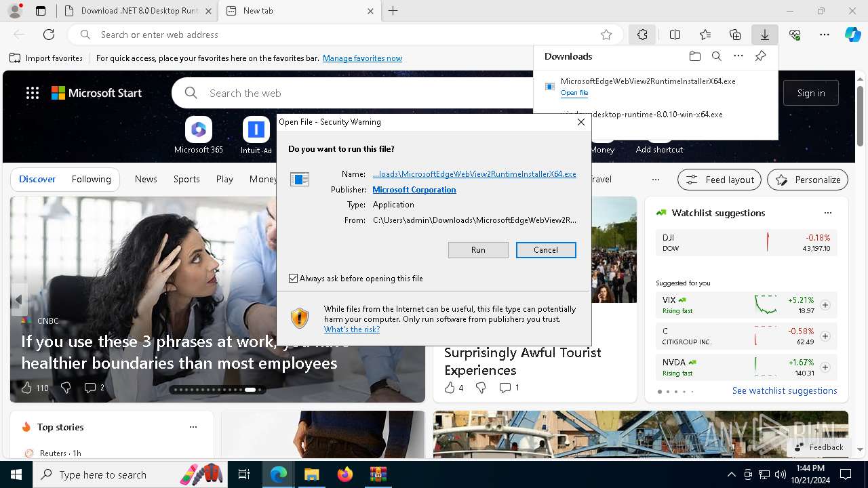The image size is (868, 488).
Task: Click Manage favorites now link
Action: pyautogui.click(x=362, y=58)
